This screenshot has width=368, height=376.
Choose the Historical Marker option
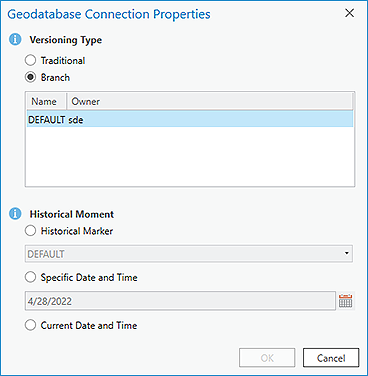[x=30, y=231]
